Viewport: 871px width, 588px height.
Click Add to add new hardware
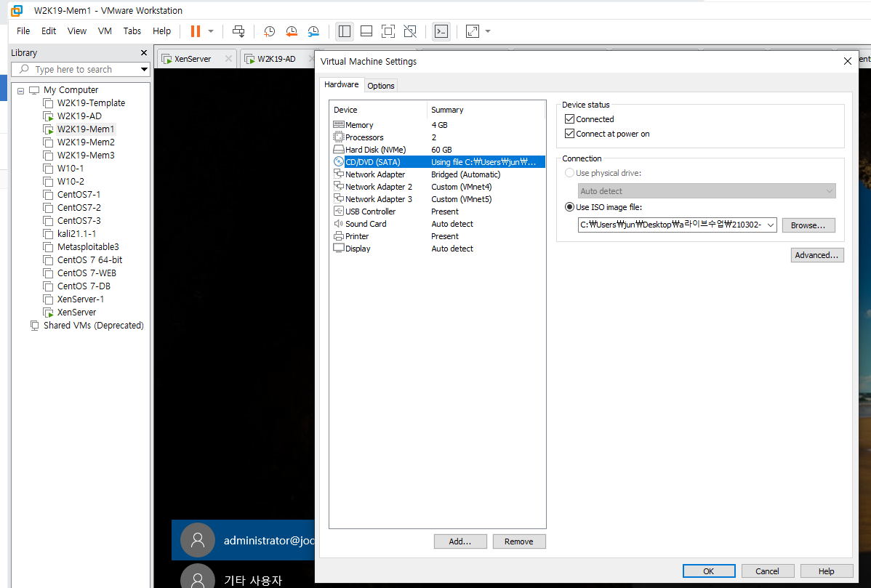(460, 541)
